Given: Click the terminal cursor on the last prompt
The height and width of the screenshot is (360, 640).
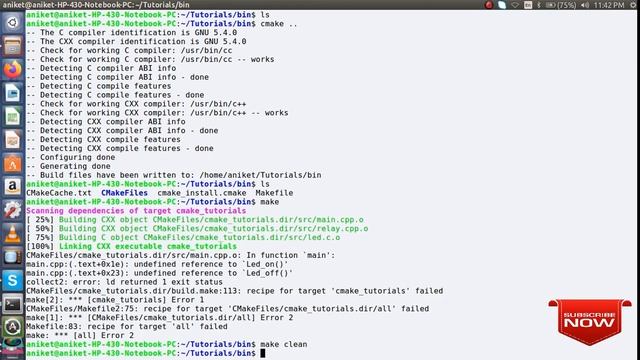Looking at the screenshot, I should point(262,353).
